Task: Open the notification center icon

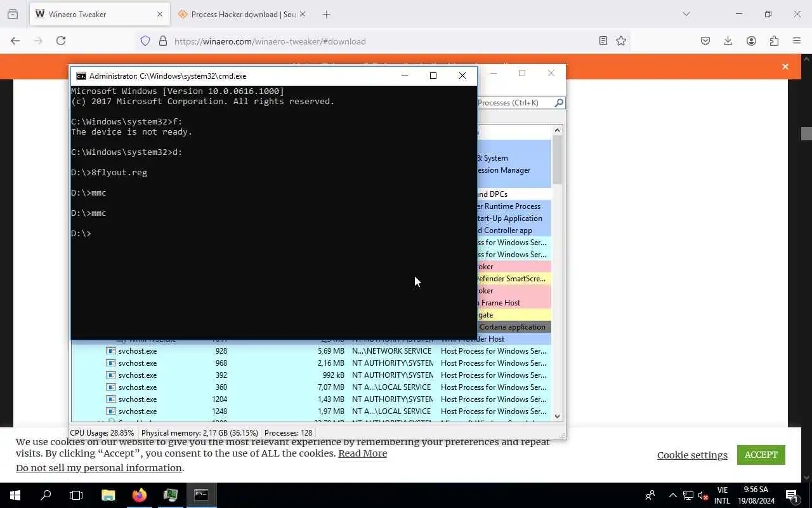Action: pos(792,495)
